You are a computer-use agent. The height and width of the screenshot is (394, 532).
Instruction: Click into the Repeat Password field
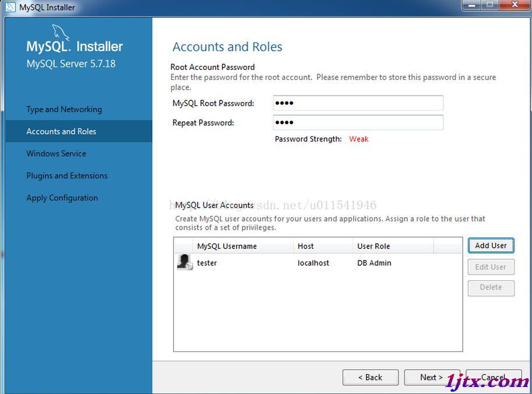(x=358, y=122)
